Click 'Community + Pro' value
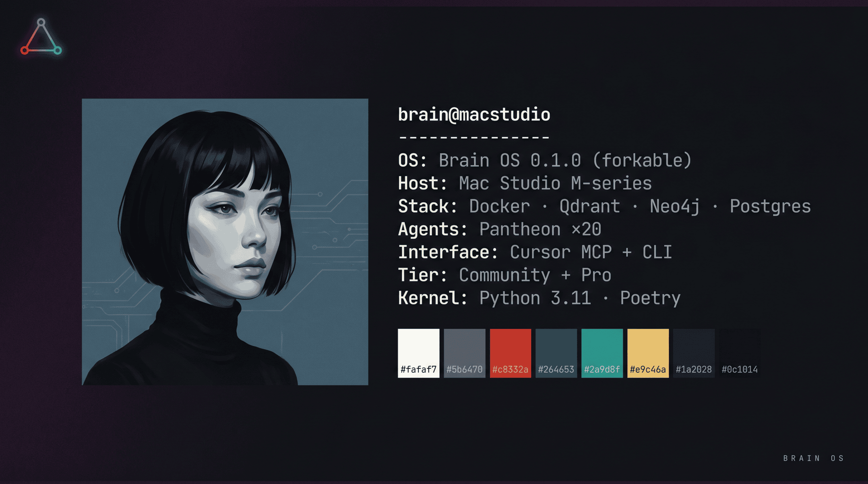868x484 pixels. coord(535,276)
